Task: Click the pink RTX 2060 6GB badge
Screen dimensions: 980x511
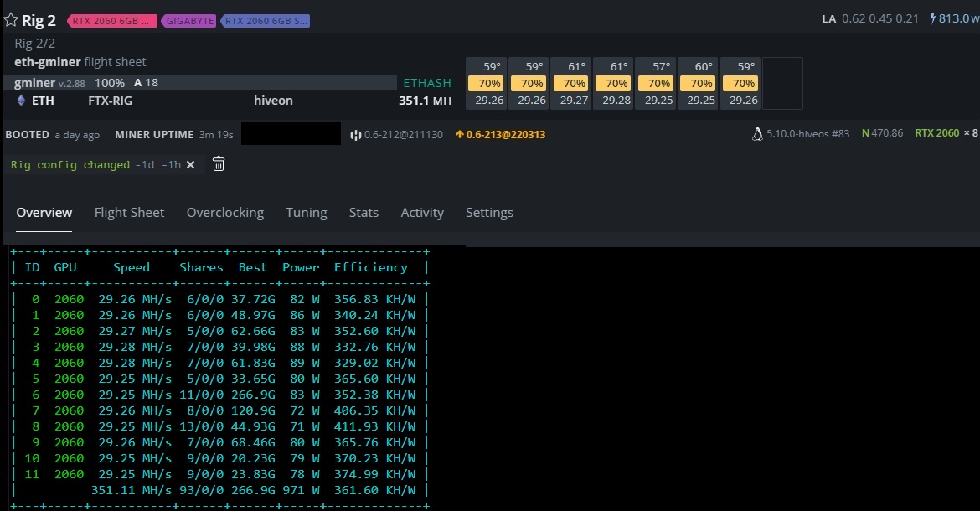Action: pos(111,20)
